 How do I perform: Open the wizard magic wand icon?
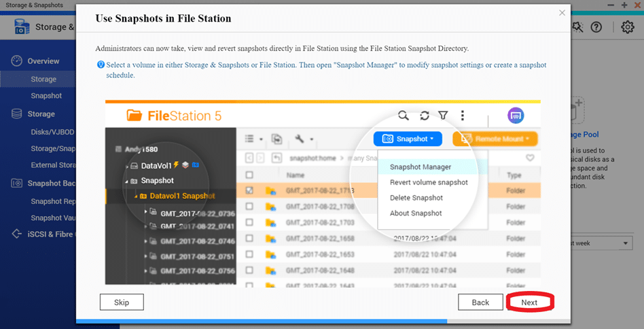point(578,27)
